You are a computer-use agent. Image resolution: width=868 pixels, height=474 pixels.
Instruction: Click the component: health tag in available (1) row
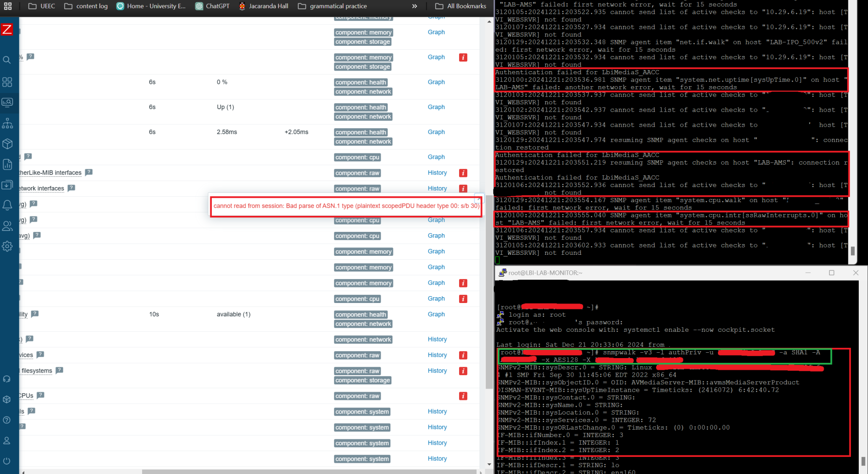tap(361, 315)
